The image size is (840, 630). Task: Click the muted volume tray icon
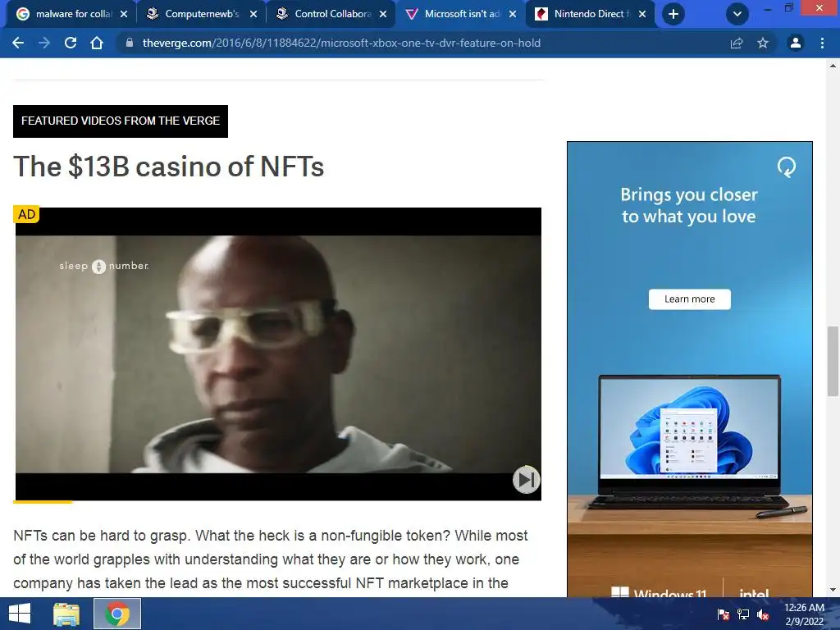click(x=763, y=614)
